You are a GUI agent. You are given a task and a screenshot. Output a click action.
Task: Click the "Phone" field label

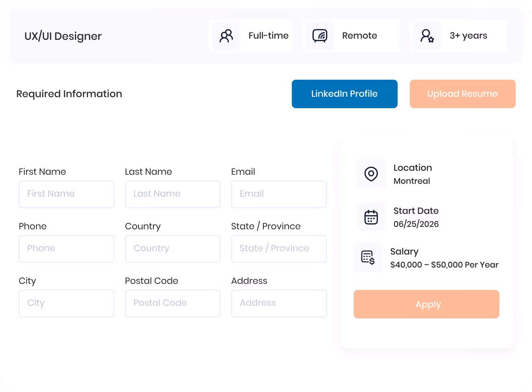pyautogui.click(x=33, y=226)
